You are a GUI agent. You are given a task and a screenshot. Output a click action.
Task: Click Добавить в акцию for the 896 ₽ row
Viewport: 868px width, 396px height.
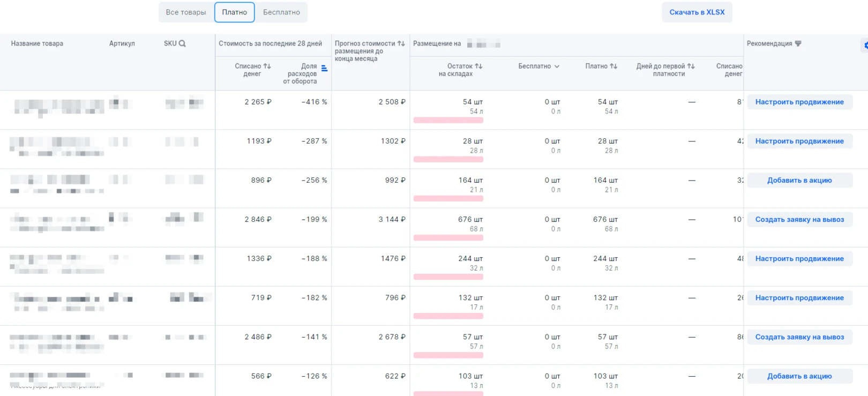tap(799, 180)
